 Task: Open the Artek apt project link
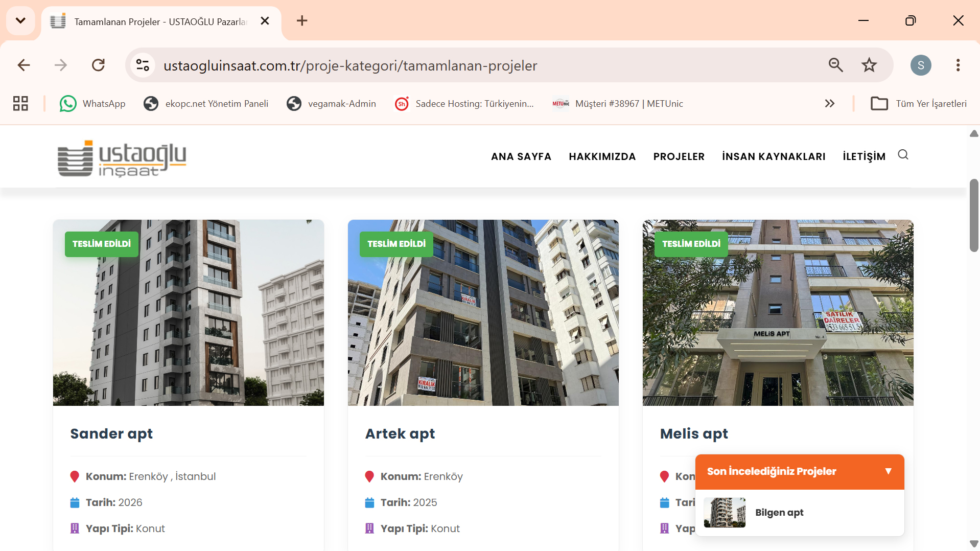coord(400,434)
